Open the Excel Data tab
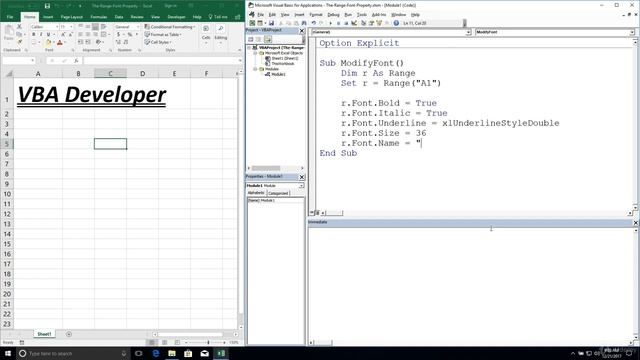 119,17
